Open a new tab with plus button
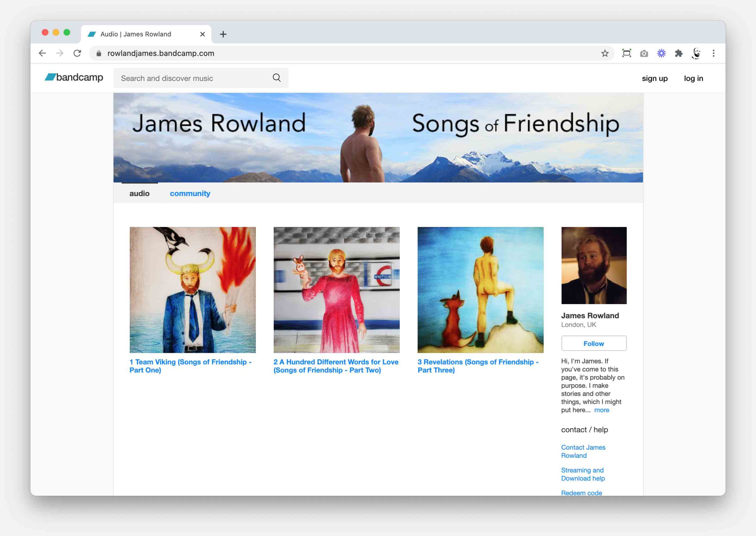This screenshot has width=756, height=536. (223, 34)
